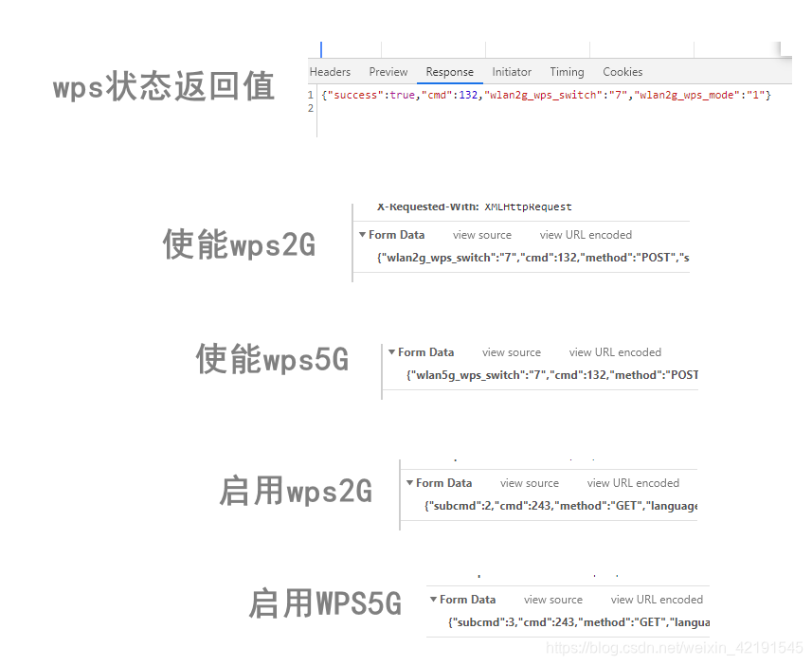
Task: Click view source for wlan2g_wps_switch request
Action: [x=481, y=234]
